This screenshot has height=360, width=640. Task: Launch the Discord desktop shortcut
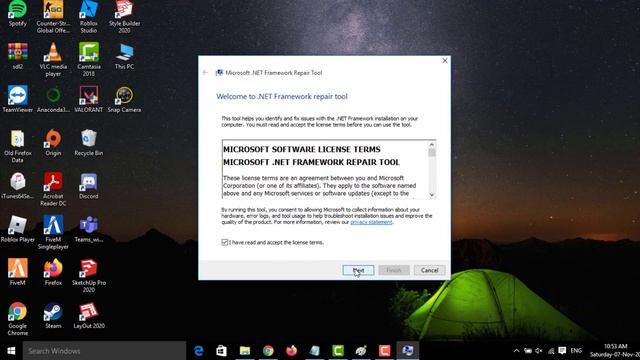coord(89,186)
